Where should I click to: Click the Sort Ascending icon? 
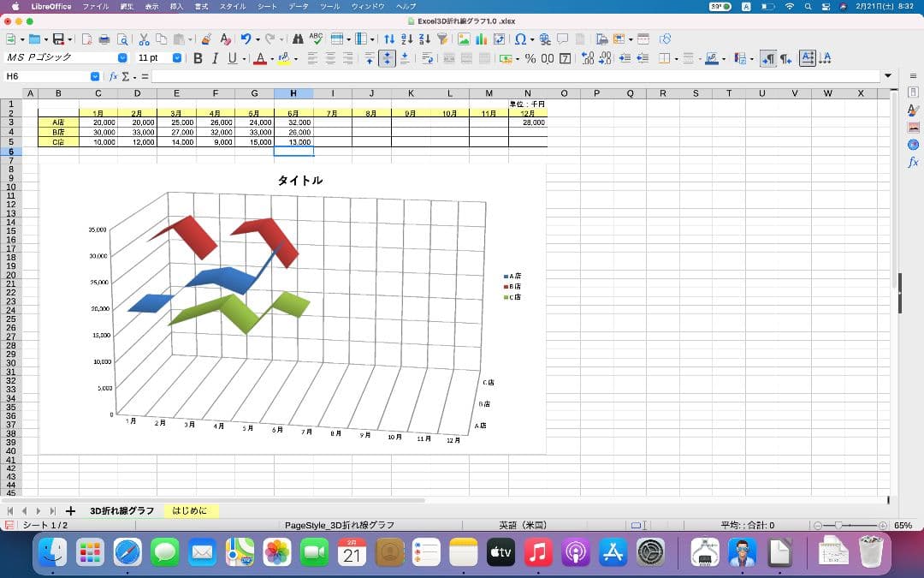pyautogui.click(x=406, y=39)
